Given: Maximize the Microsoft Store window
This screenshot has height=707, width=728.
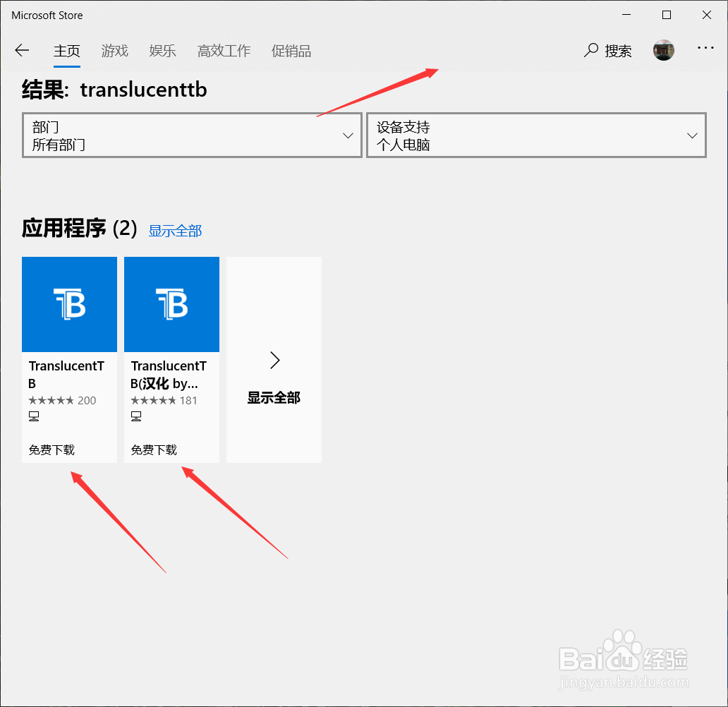Looking at the screenshot, I should (x=666, y=15).
